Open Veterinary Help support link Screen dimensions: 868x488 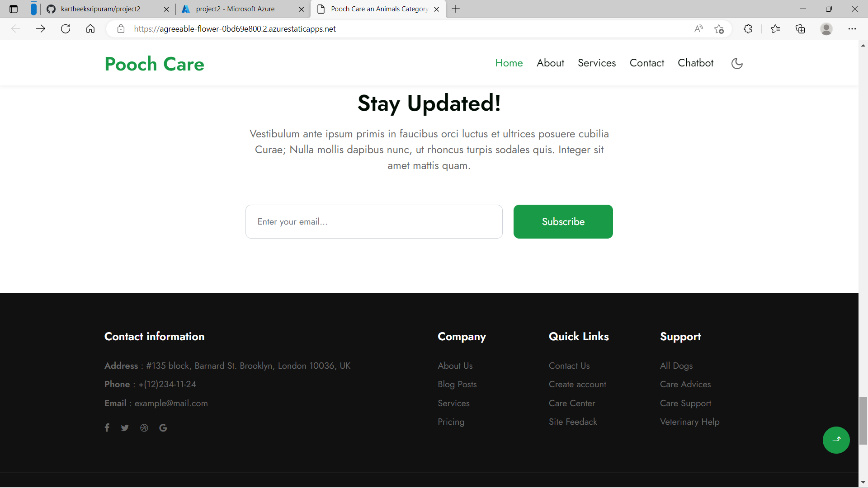pyautogui.click(x=689, y=422)
